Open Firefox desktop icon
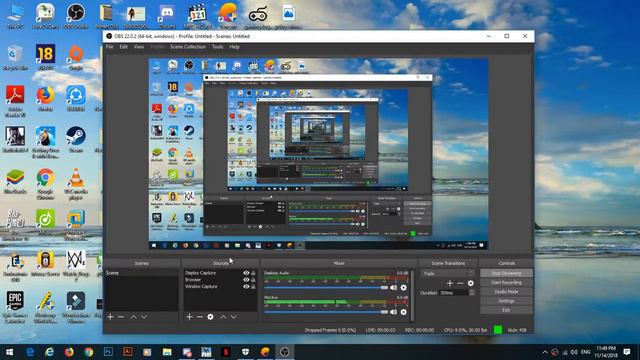Viewport: 640px width, 360px height. (x=45, y=99)
